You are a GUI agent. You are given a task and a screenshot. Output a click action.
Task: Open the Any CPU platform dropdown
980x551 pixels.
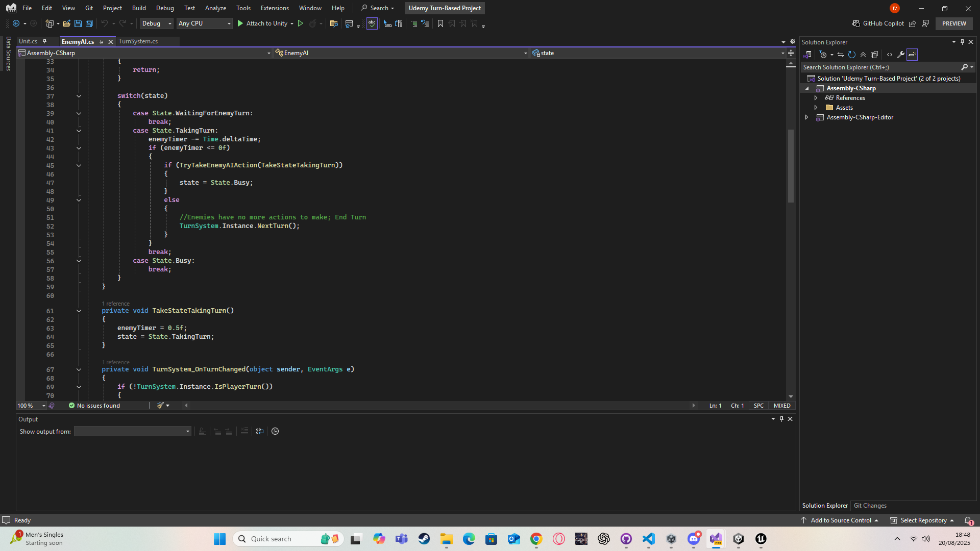point(204,23)
